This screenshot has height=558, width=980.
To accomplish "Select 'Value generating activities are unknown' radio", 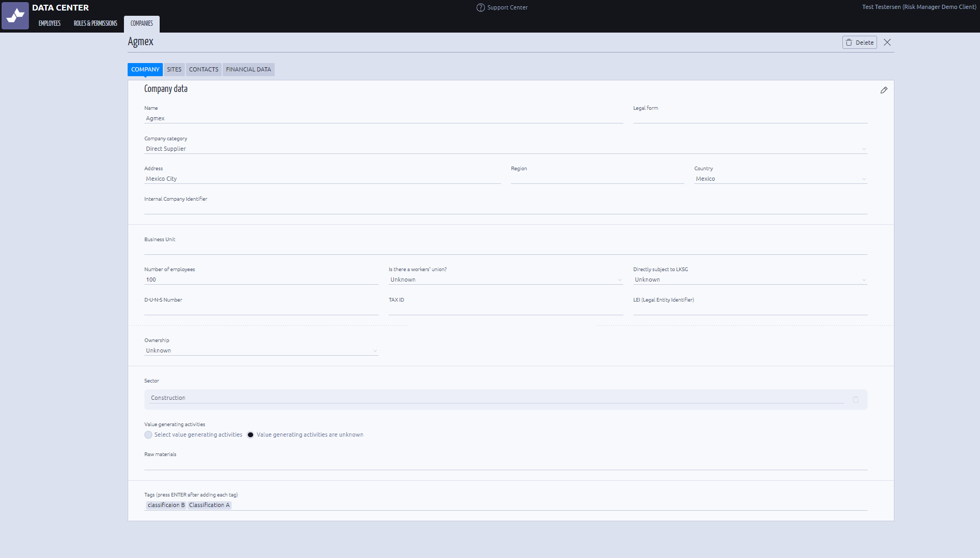I will pyautogui.click(x=251, y=435).
